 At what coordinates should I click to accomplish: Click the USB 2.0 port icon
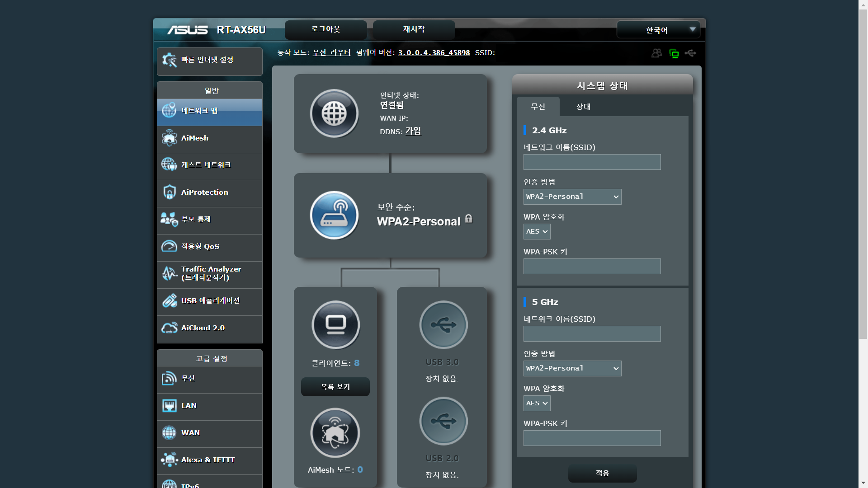click(x=443, y=421)
